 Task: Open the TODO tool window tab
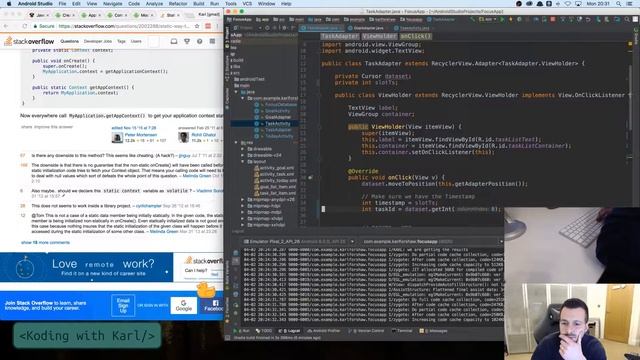[264, 331]
